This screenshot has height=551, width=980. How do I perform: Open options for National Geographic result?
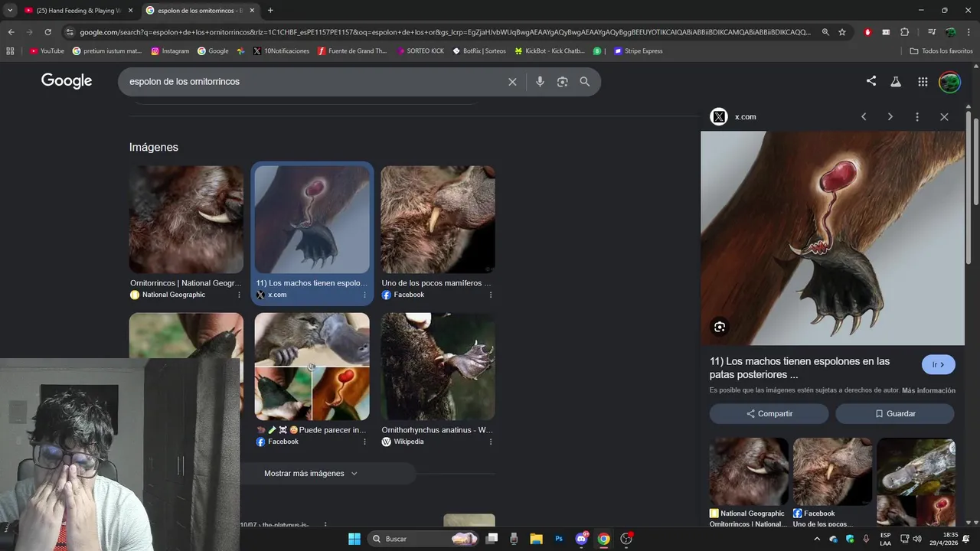(239, 295)
